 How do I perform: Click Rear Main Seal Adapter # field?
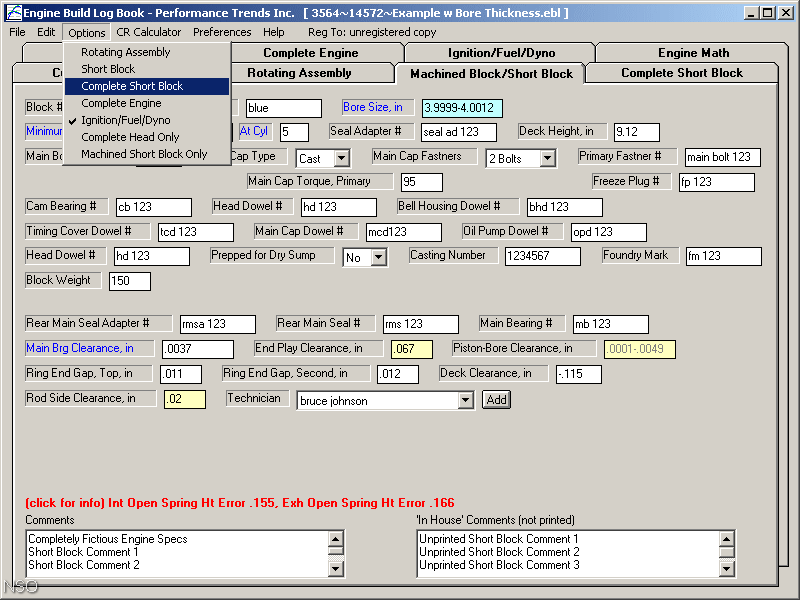tap(218, 324)
